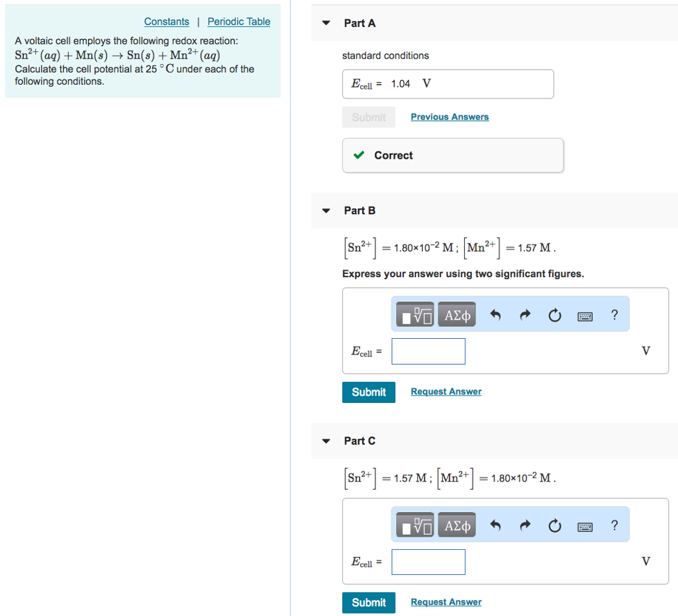
Task: Open the equation template editor in Part C
Action: pyautogui.click(x=414, y=524)
